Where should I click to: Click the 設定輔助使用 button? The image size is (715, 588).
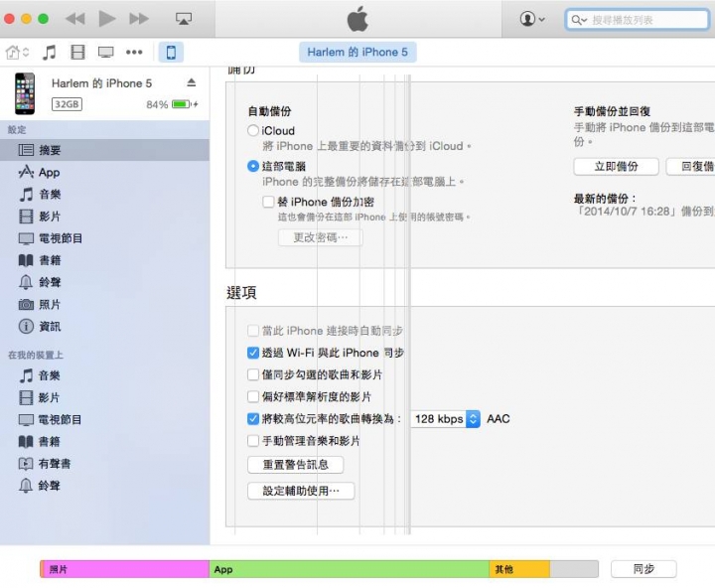[x=301, y=491]
